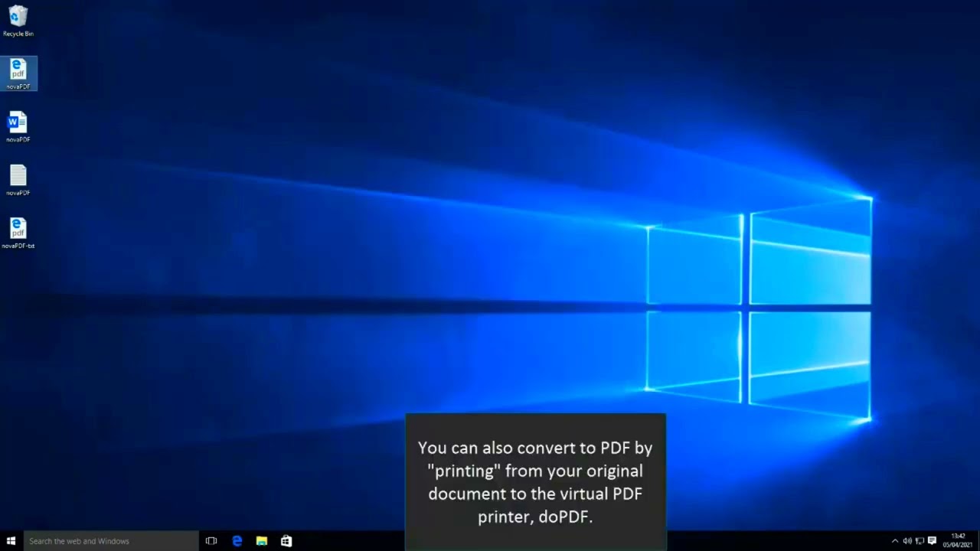Open the Action Center notifications icon

[932, 541]
